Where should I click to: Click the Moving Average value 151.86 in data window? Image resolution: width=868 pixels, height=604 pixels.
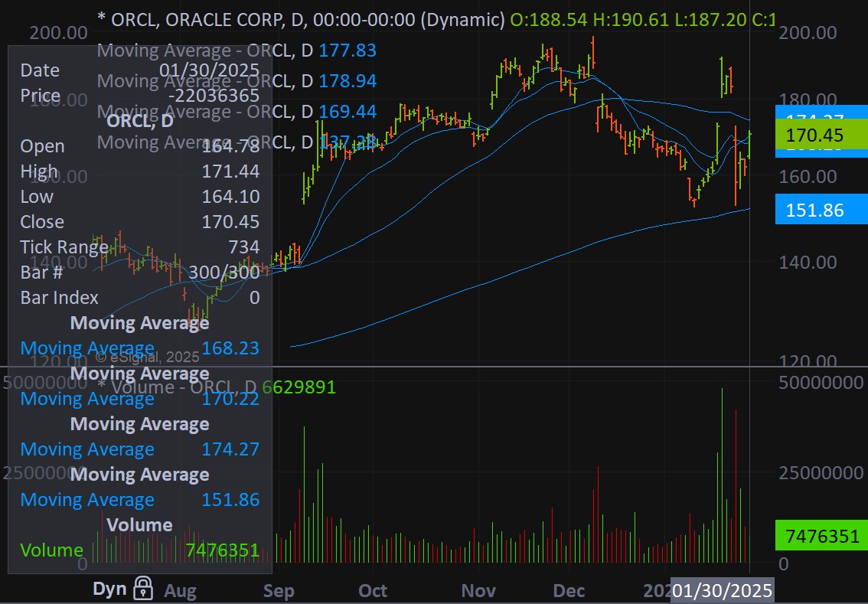(x=230, y=499)
